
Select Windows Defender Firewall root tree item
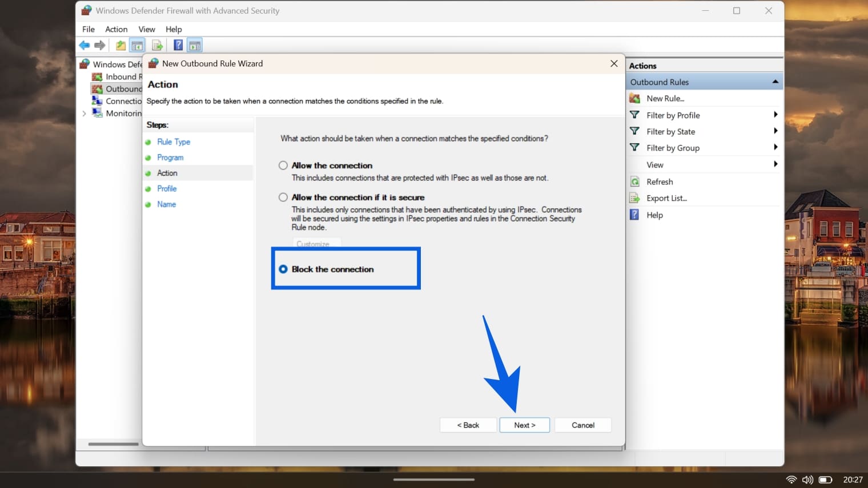117,64
